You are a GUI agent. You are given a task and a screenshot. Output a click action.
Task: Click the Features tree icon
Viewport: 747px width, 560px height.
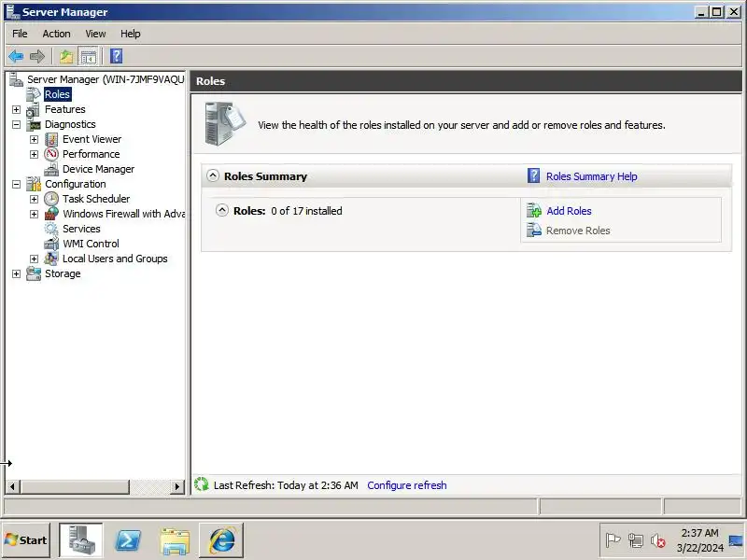pos(34,109)
